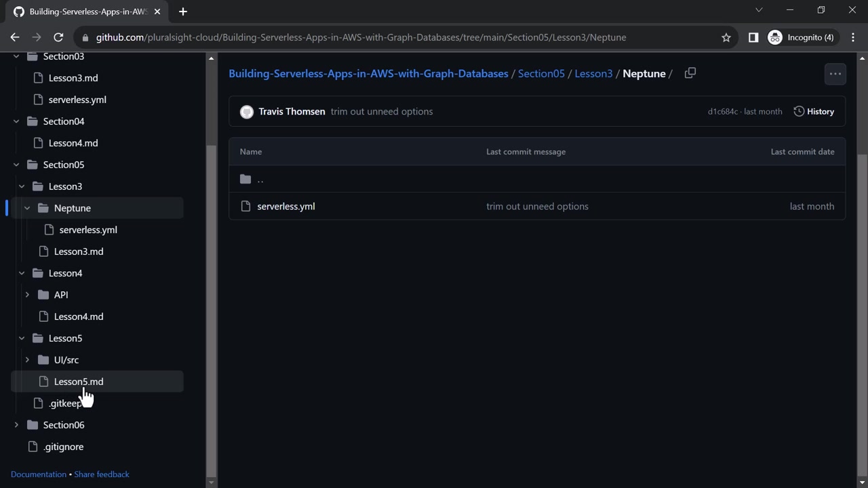This screenshot has width=868, height=488.
Task: Collapse the Section03 folder
Action: [x=16, y=56]
